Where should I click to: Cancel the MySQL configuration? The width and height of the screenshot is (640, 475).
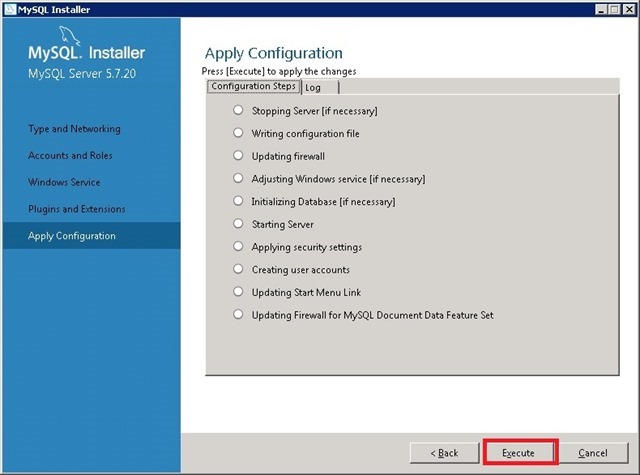593,453
